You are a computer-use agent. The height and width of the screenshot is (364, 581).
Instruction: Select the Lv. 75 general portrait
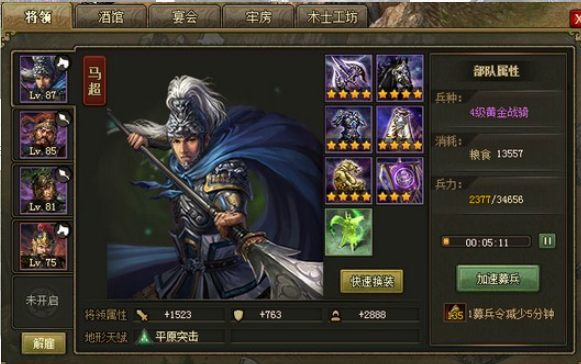(x=43, y=246)
